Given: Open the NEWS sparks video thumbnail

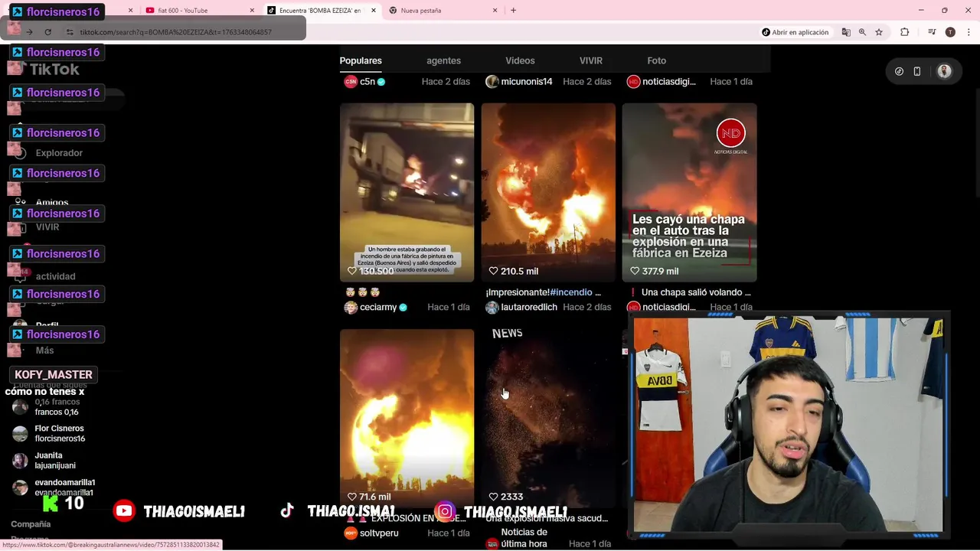Looking at the screenshot, I should 548,419.
